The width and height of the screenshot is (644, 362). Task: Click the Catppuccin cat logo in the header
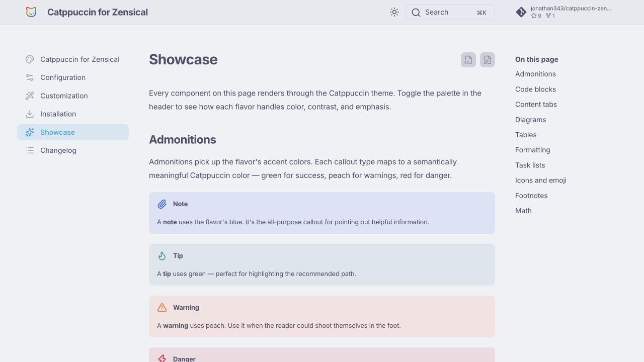click(x=31, y=12)
